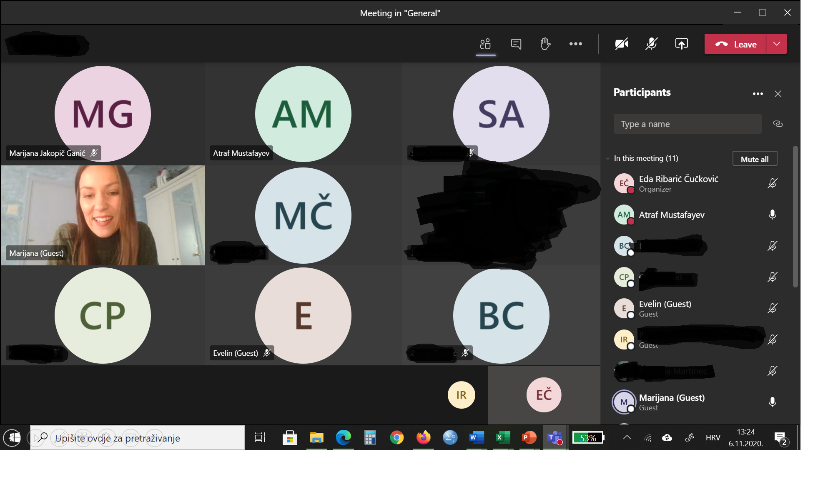Unmute the microphone in toolbar
The height and width of the screenshot is (504, 833).
(651, 44)
